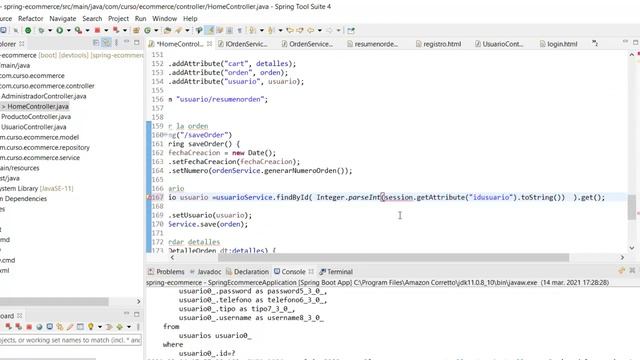Open the Refactor menu
The height and width of the screenshot is (360, 640).
pyautogui.click(x=31, y=19)
